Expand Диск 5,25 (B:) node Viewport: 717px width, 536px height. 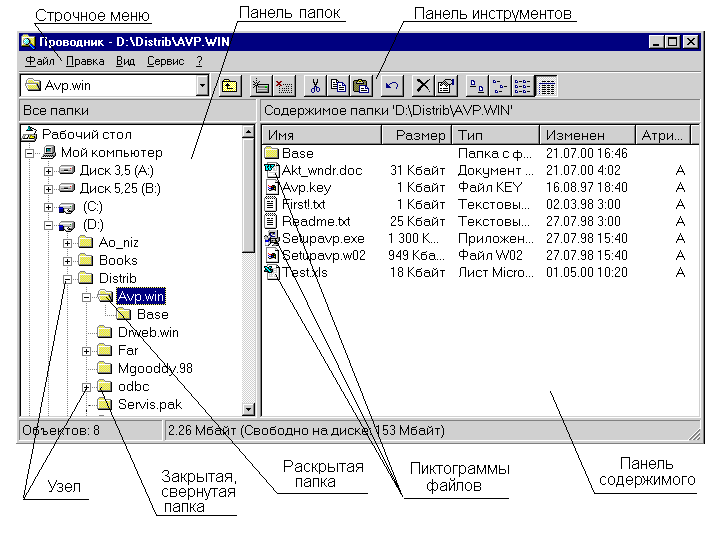pos(48,189)
